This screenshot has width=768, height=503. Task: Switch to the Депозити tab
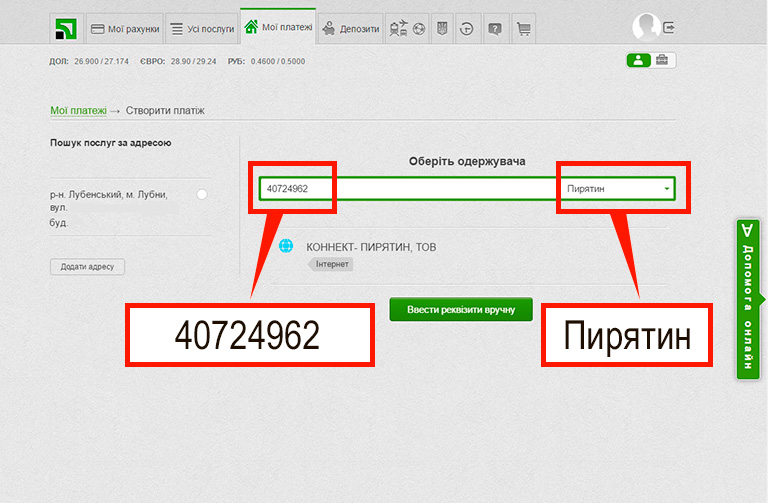pyautogui.click(x=352, y=29)
